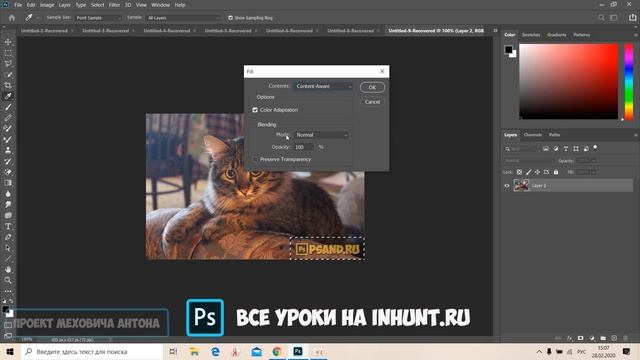This screenshot has width=640, height=360.
Task: Open the Color panel menu
Action: (636, 35)
